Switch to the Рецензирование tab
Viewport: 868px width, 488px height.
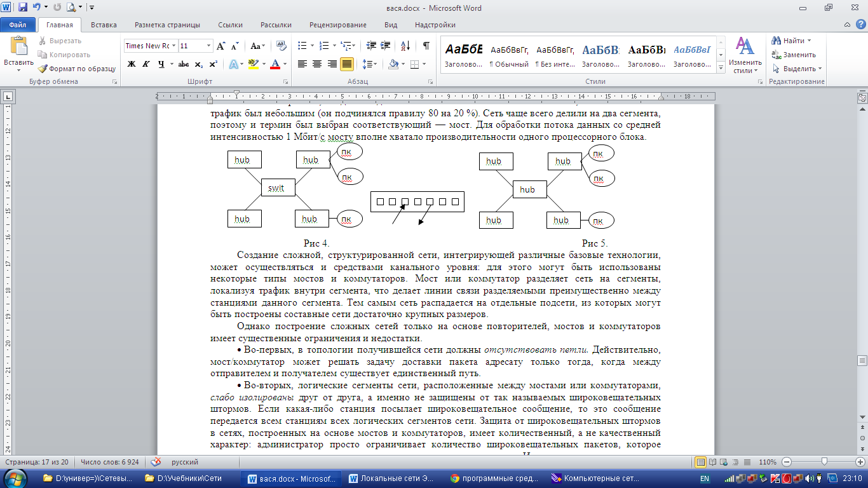point(338,25)
